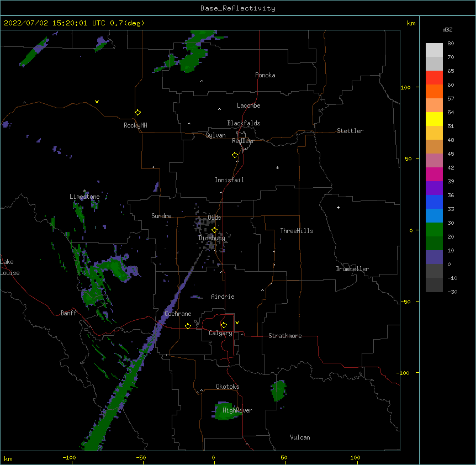Click the yellow diamond marker above RockyMH

point(137,113)
